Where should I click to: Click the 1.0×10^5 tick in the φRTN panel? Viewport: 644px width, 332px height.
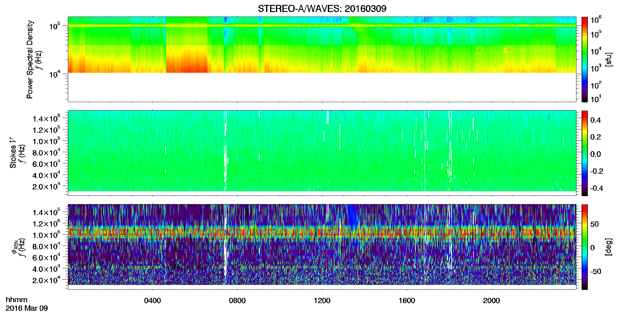(x=46, y=235)
